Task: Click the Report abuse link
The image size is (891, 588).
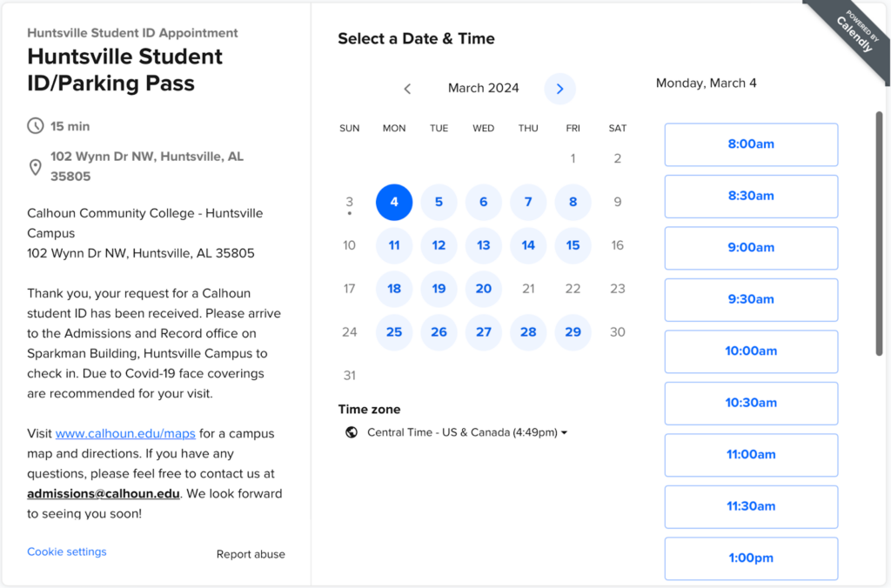Action: (251, 554)
